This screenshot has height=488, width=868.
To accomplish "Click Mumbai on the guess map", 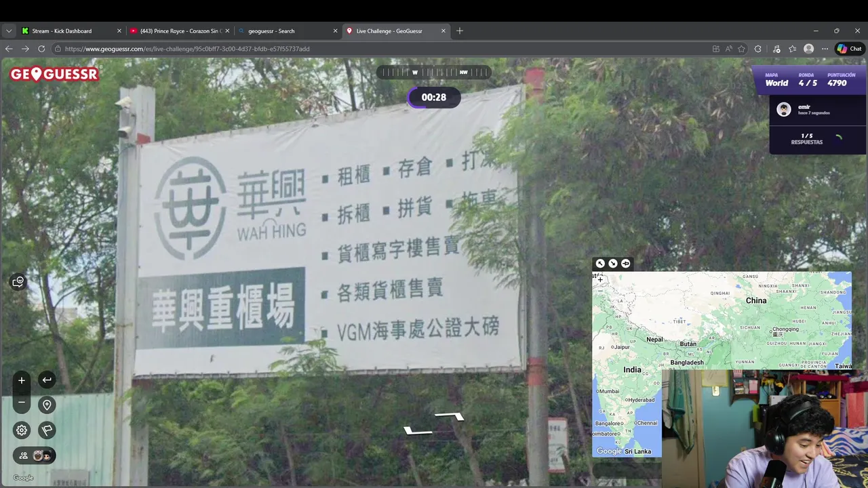I will [609, 391].
